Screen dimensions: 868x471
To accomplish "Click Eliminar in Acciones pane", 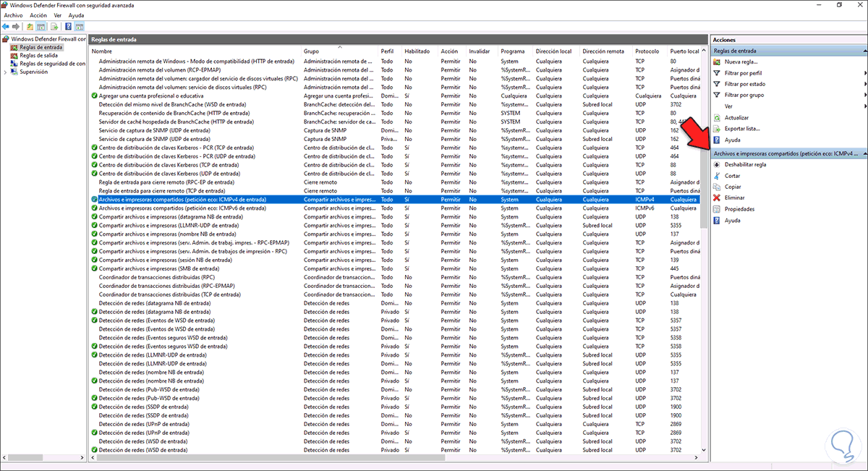I will coord(734,198).
